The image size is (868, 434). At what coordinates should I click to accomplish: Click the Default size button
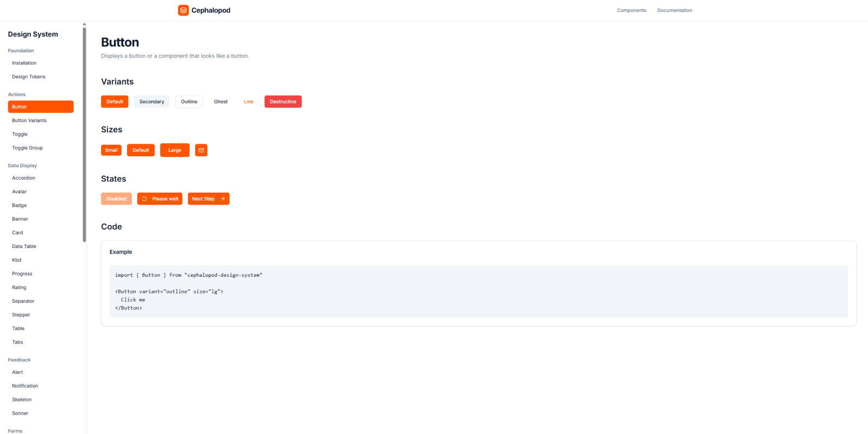coord(141,150)
